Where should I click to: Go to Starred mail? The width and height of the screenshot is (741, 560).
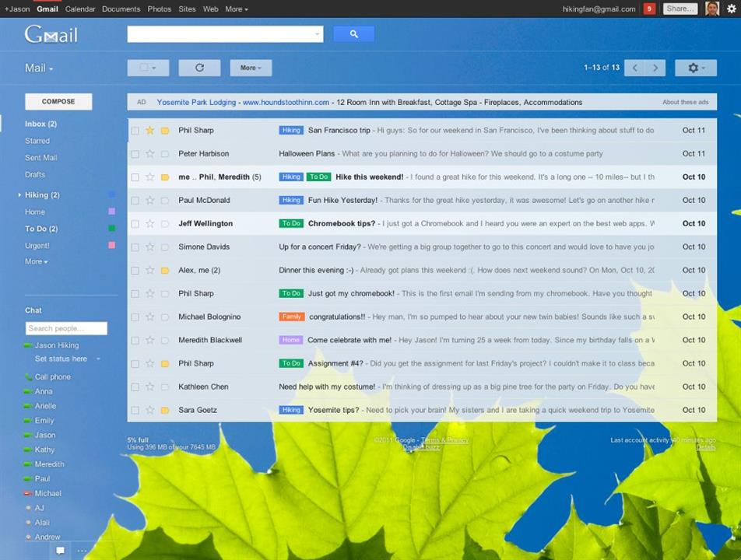pos(37,141)
